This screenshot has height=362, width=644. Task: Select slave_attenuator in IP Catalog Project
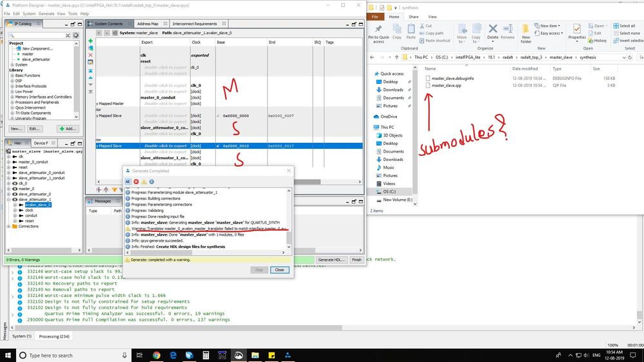(x=35, y=59)
